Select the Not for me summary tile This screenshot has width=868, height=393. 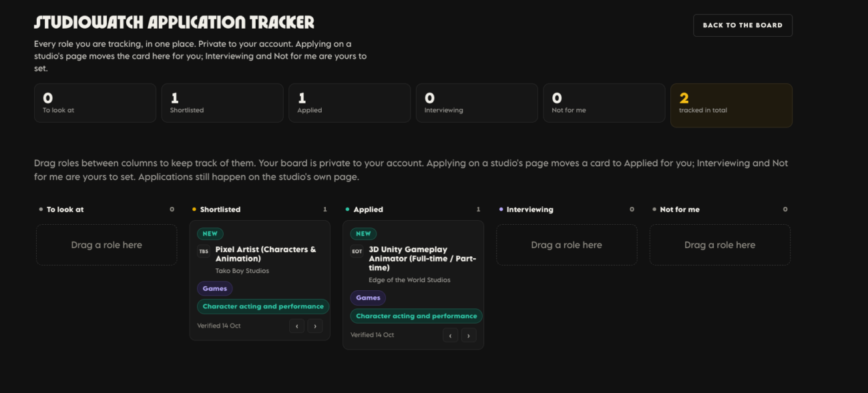pyautogui.click(x=604, y=103)
